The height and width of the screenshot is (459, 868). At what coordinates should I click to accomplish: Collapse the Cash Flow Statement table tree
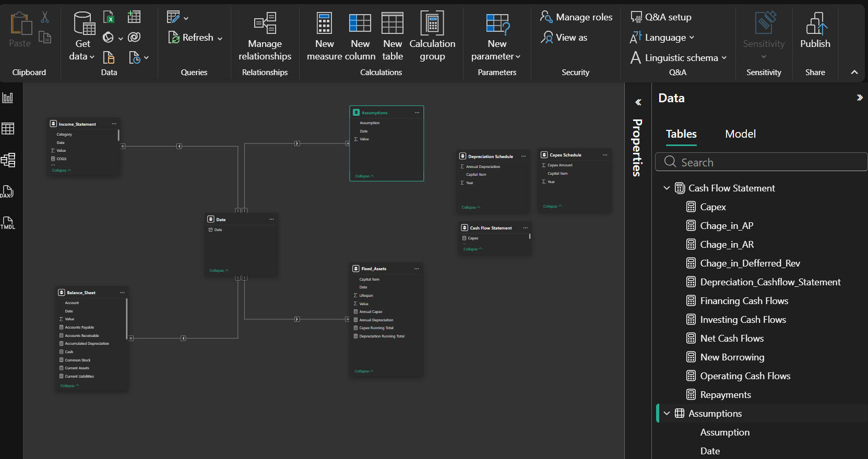pyautogui.click(x=667, y=188)
